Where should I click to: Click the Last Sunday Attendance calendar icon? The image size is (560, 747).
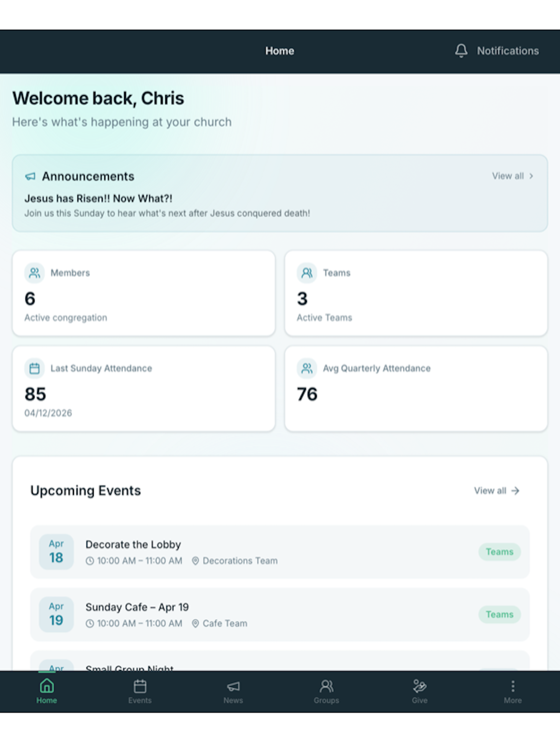click(34, 368)
